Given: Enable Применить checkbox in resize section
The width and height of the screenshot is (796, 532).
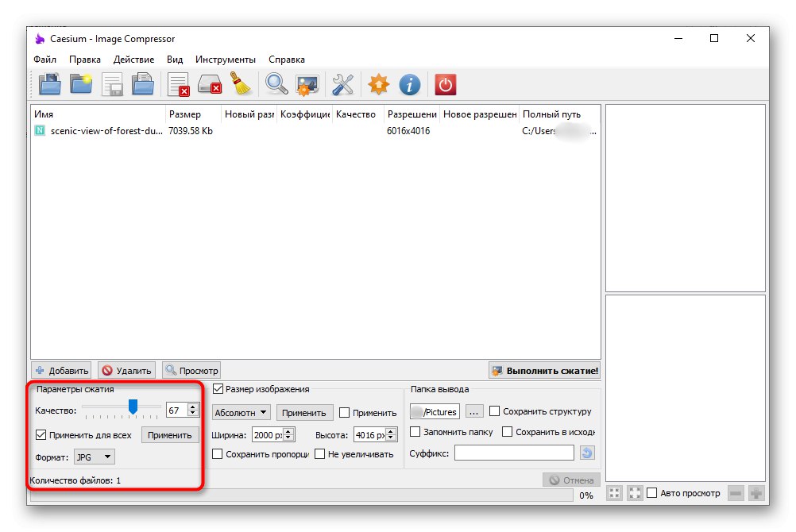Looking at the screenshot, I should tap(344, 413).
